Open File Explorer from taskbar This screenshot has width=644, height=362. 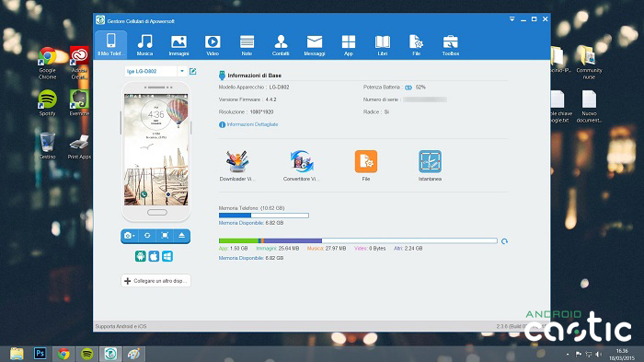coord(17,354)
